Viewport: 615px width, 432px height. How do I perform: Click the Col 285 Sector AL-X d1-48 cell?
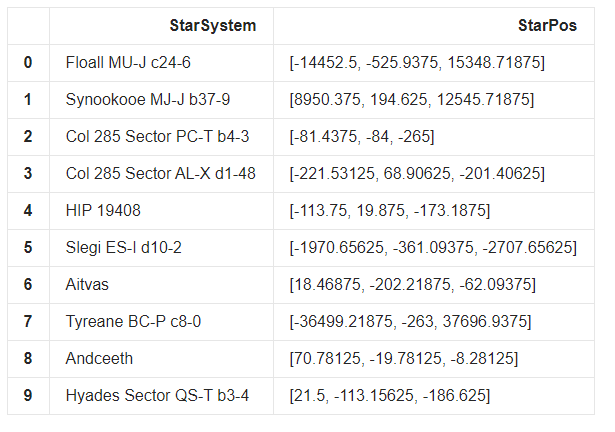click(160, 174)
